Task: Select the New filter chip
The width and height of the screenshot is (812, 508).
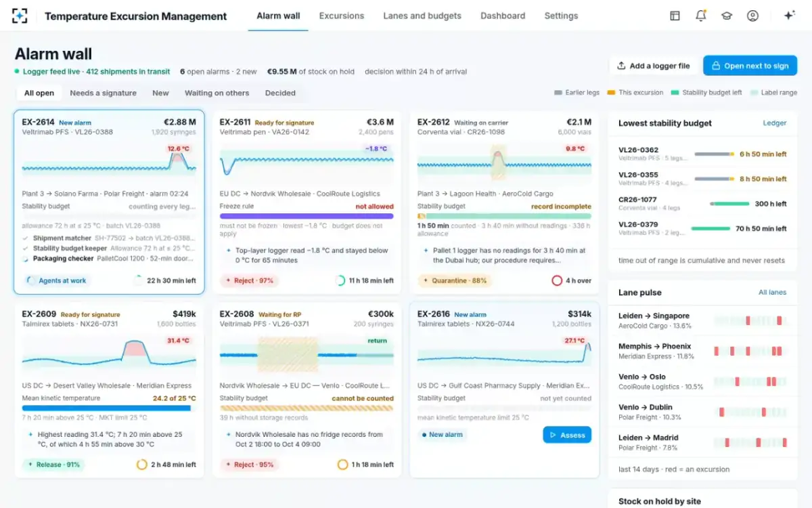Action: [x=160, y=93]
